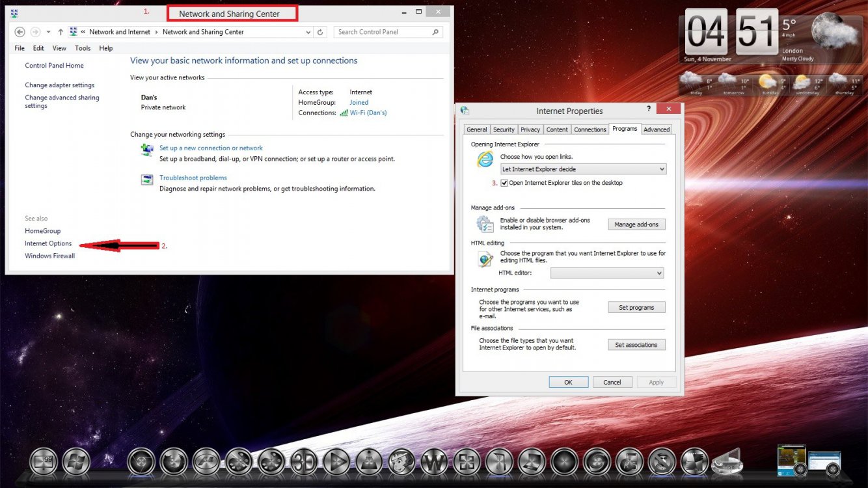Image resolution: width=868 pixels, height=488 pixels.
Task: Open the swirl dock icon
Action: click(x=597, y=461)
